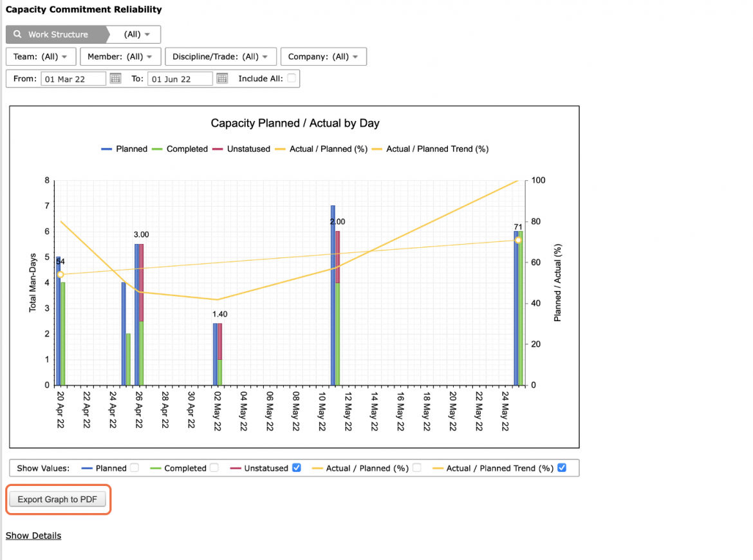Click the 71 trend data point marker
This screenshot has height=560, width=753.
coord(518,240)
